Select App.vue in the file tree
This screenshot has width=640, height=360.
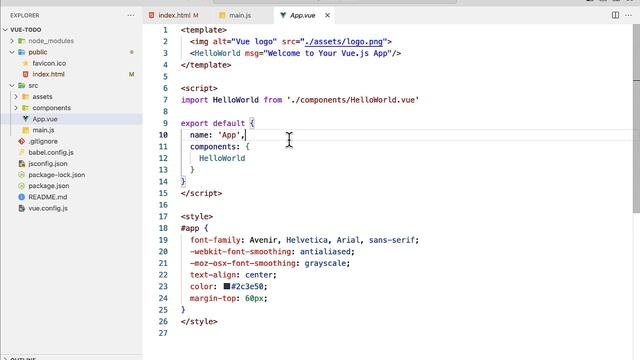tap(45, 119)
